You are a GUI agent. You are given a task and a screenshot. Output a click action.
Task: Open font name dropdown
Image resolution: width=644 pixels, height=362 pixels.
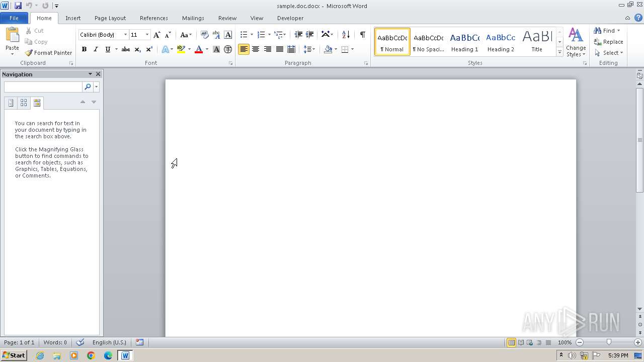point(126,35)
